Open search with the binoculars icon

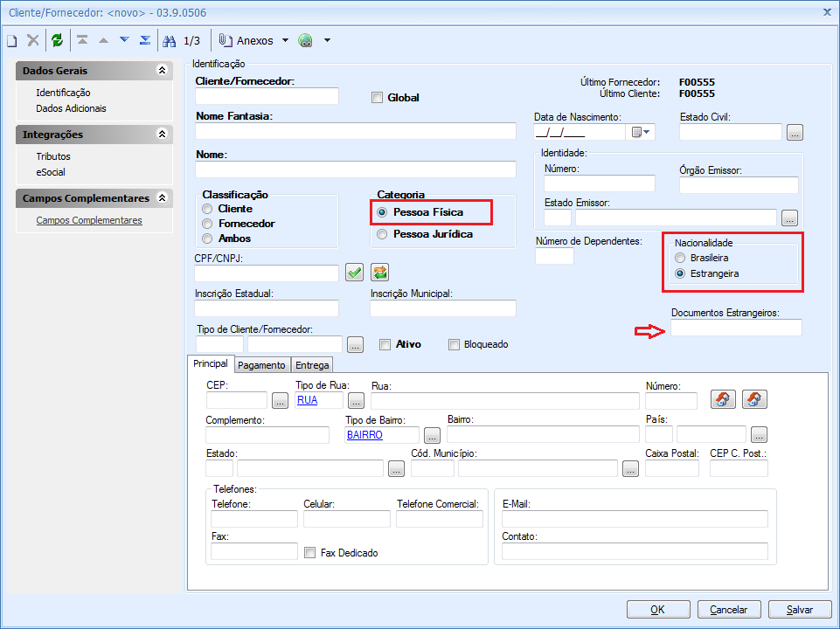pyautogui.click(x=170, y=41)
